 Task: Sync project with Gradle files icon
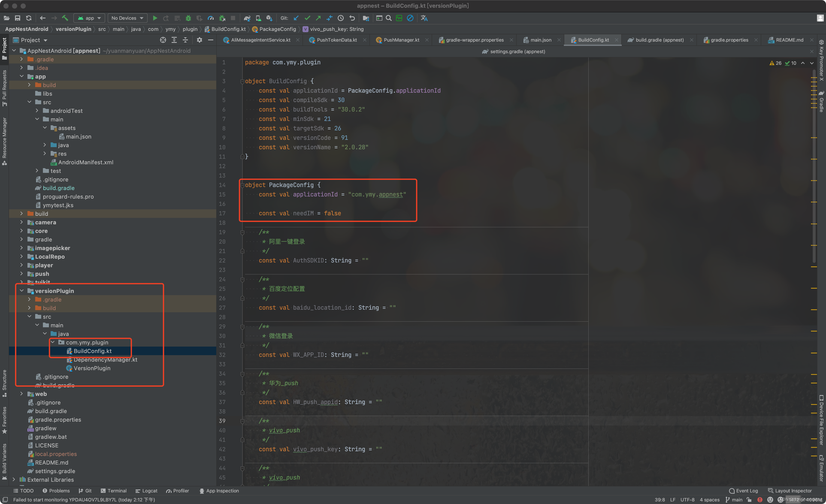click(247, 18)
